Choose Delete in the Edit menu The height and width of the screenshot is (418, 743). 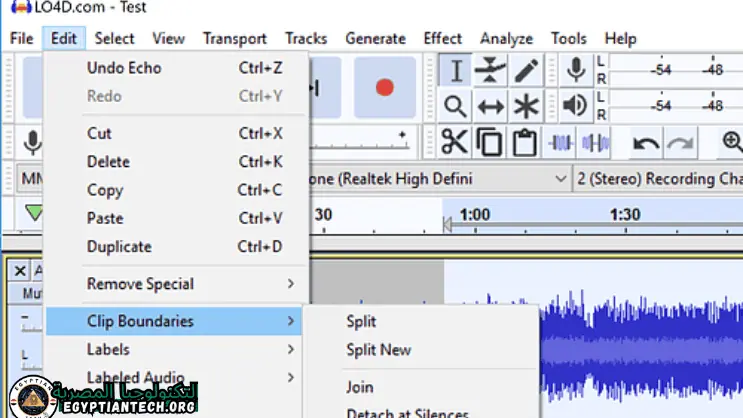point(174,162)
